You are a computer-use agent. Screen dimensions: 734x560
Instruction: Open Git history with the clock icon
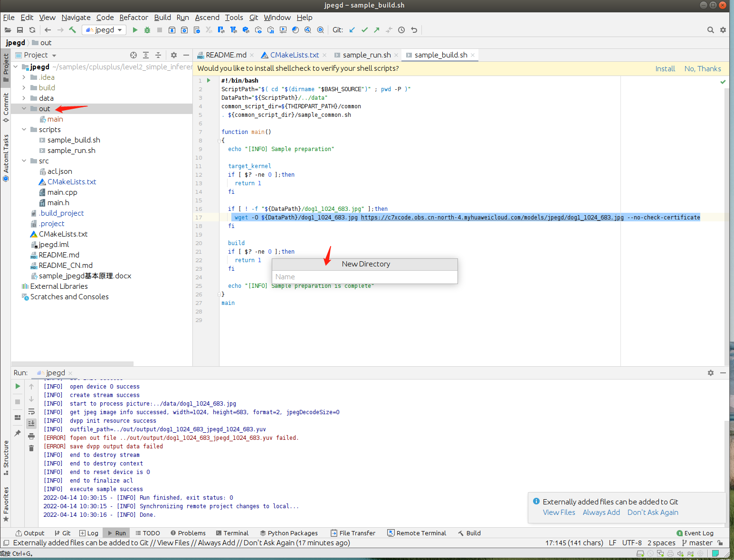401,30
